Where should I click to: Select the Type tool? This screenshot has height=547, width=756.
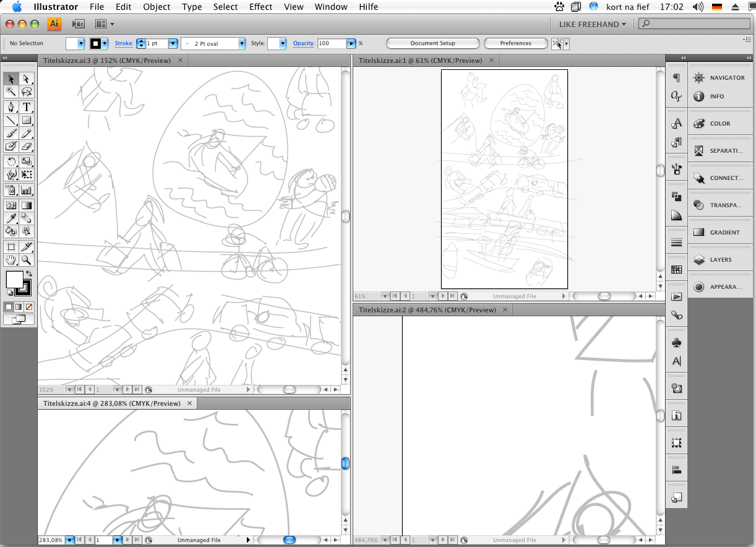(x=27, y=107)
